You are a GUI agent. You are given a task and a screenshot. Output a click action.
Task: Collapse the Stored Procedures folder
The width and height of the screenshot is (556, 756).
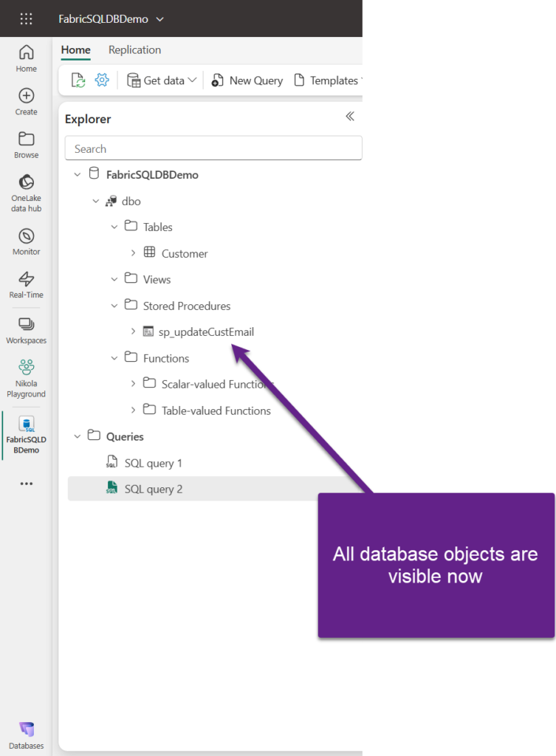(x=114, y=306)
